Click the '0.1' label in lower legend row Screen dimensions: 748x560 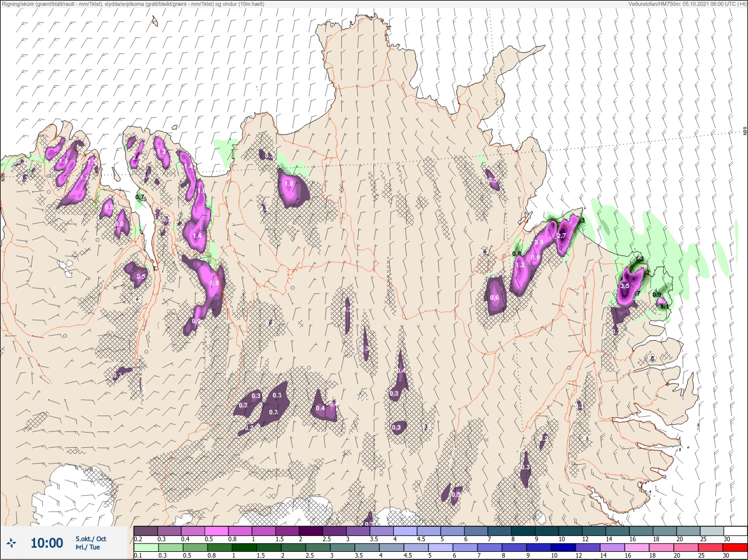pos(138,556)
